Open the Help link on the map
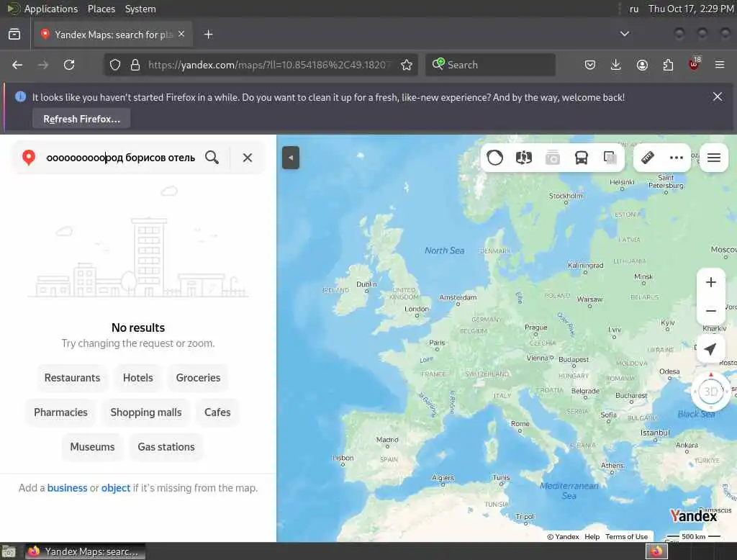Image resolution: width=737 pixels, height=560 pixels. 592,536
